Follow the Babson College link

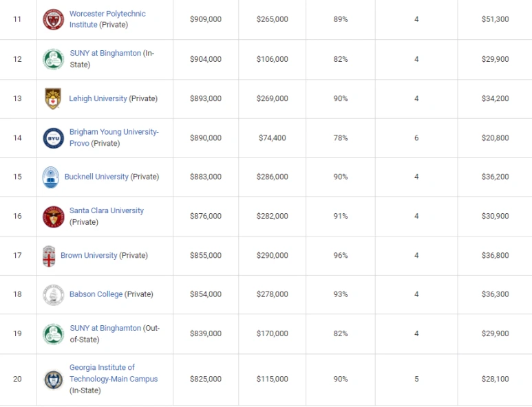pyautogui.click(x=96, y=294)
